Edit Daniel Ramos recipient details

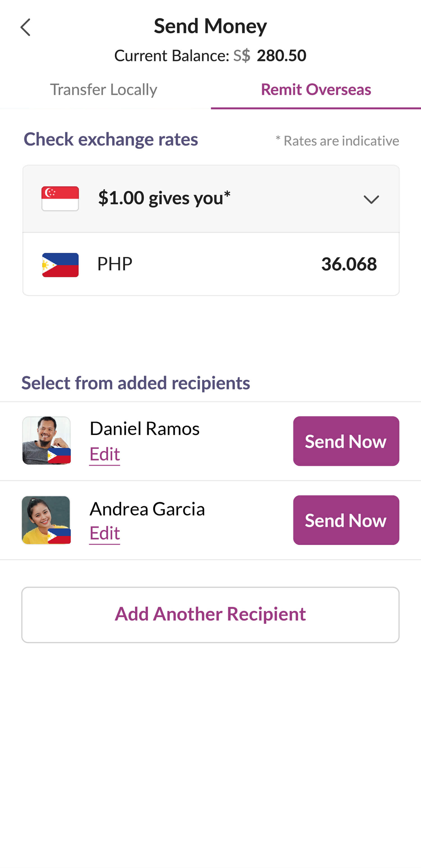105,454
